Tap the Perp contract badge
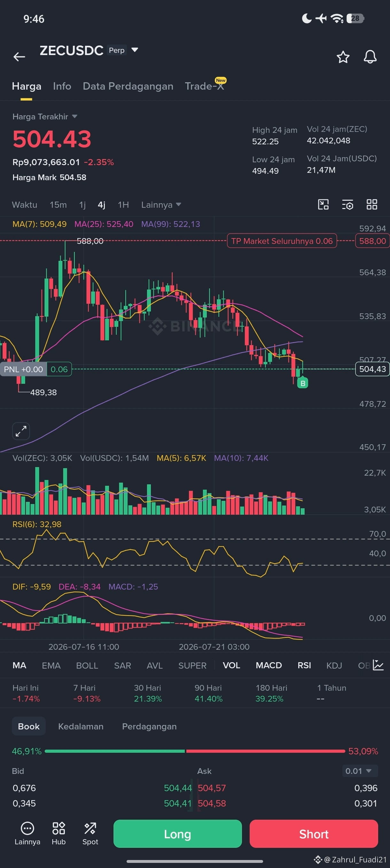This screenshot has width=390, height=868. 116,50
